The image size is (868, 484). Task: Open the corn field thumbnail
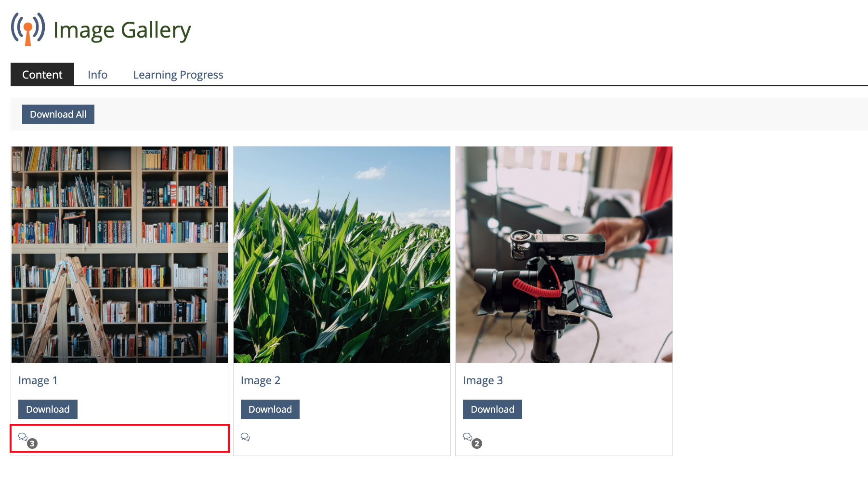pos(342,255)
